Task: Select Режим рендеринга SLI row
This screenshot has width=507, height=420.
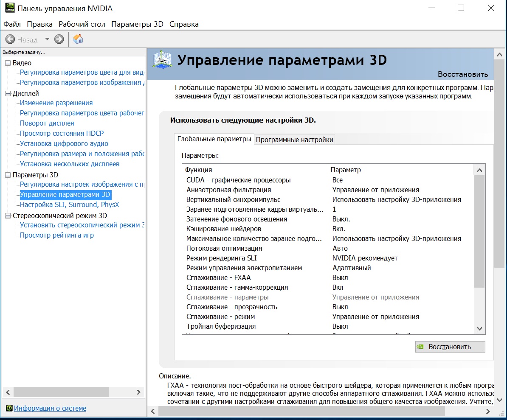Action: point(328,258)
